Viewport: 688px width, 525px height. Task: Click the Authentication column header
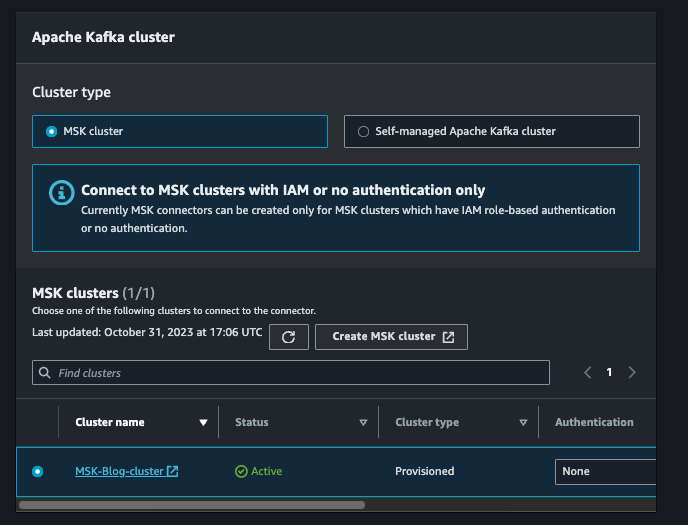click(594, 422)
